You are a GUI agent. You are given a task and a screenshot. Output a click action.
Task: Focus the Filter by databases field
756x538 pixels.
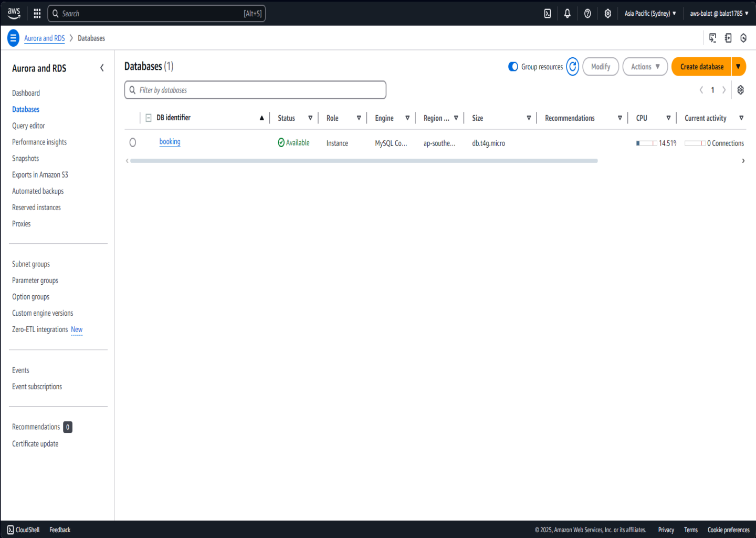(255, 90)
